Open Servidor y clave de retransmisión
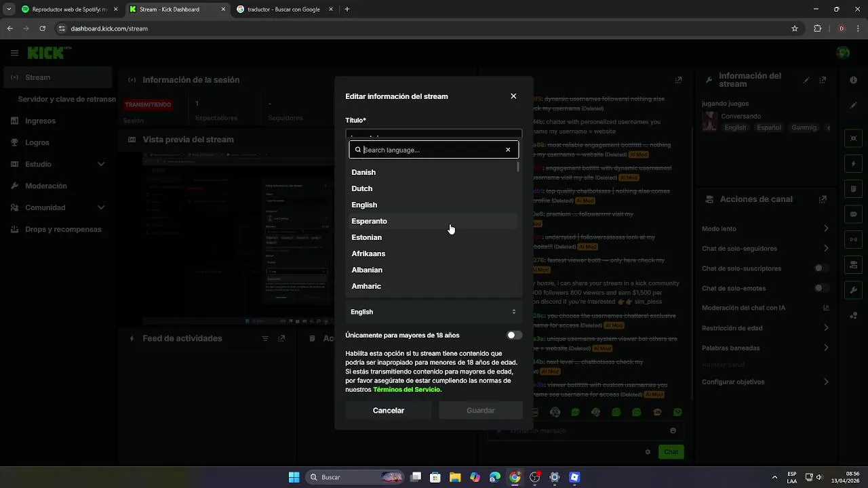Image resolution: width=868 pixels, height=488 pixels. pos(66,99)
